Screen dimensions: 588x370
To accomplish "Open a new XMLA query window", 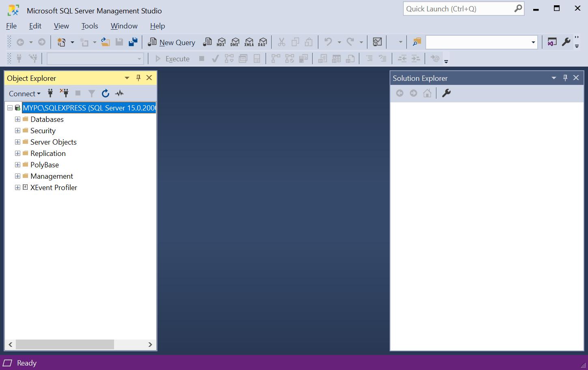I will point(249,42).
